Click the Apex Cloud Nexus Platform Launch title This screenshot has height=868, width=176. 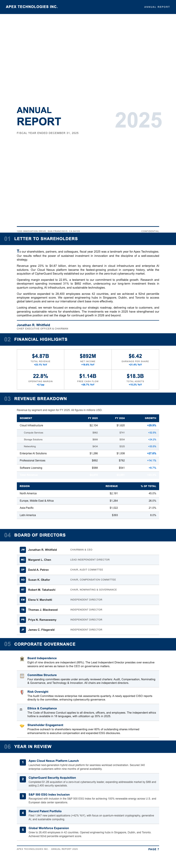coord(54,761)
